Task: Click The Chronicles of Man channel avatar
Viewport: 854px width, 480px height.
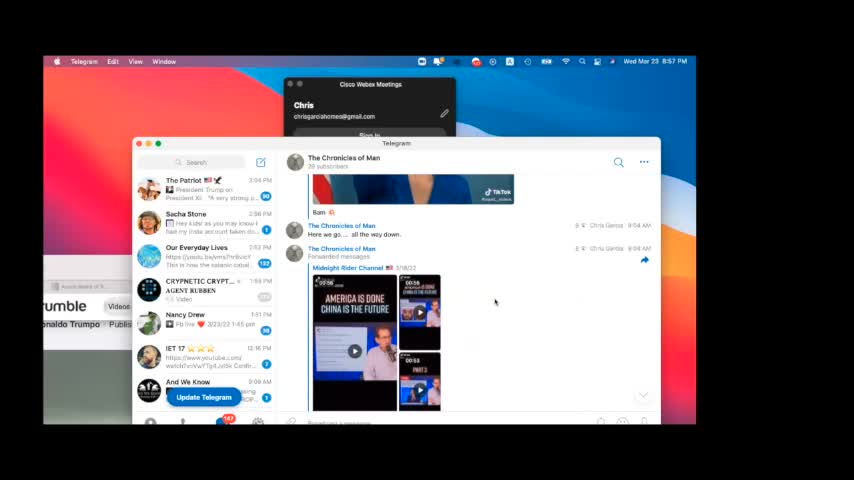Action: tap(295, 162)
